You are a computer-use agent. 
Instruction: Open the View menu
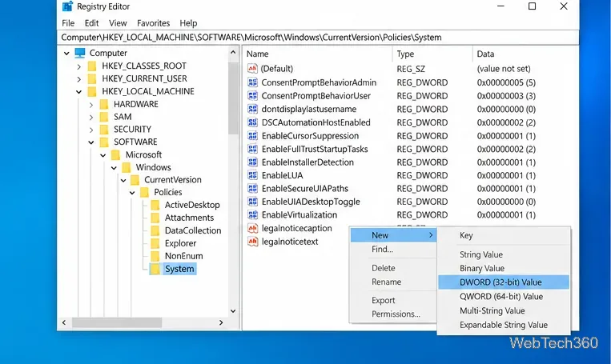click(x=118, y=23)
